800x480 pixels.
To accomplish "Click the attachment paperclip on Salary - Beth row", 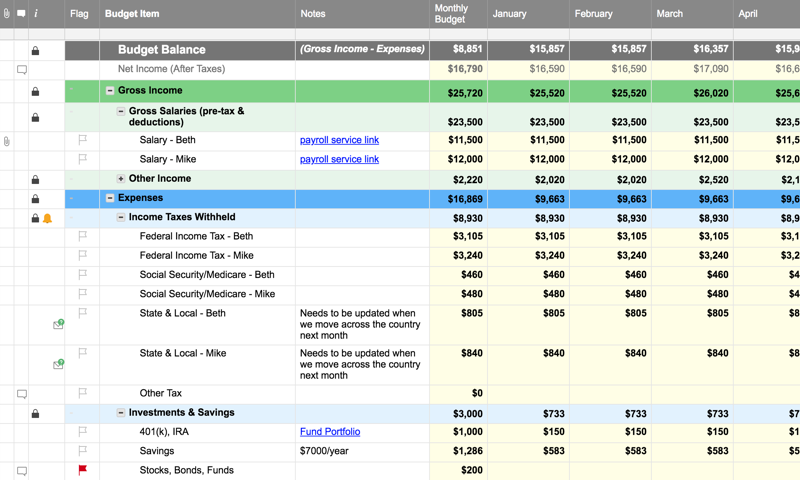I will 6,142.
